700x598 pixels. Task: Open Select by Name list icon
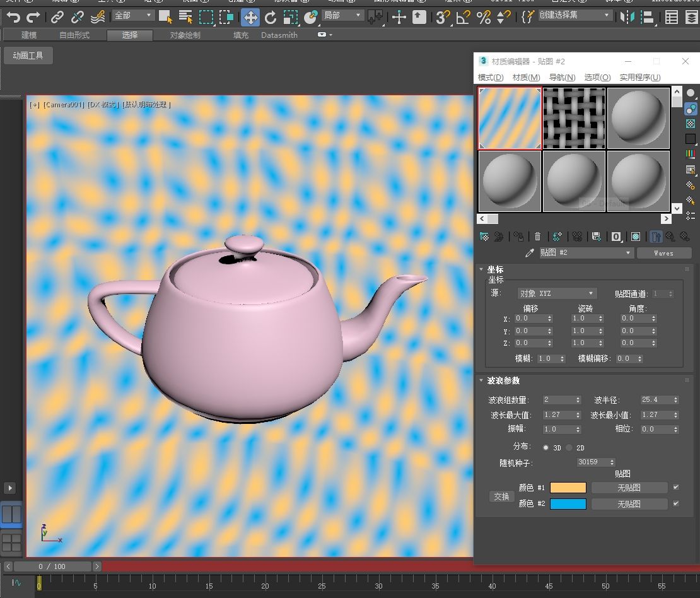[x=185, y=18]
